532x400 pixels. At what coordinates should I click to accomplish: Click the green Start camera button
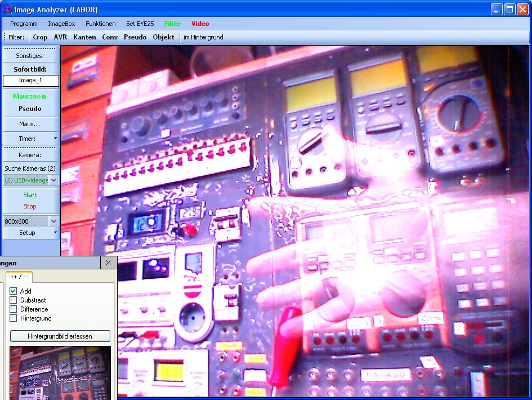(x=30, y=195)
